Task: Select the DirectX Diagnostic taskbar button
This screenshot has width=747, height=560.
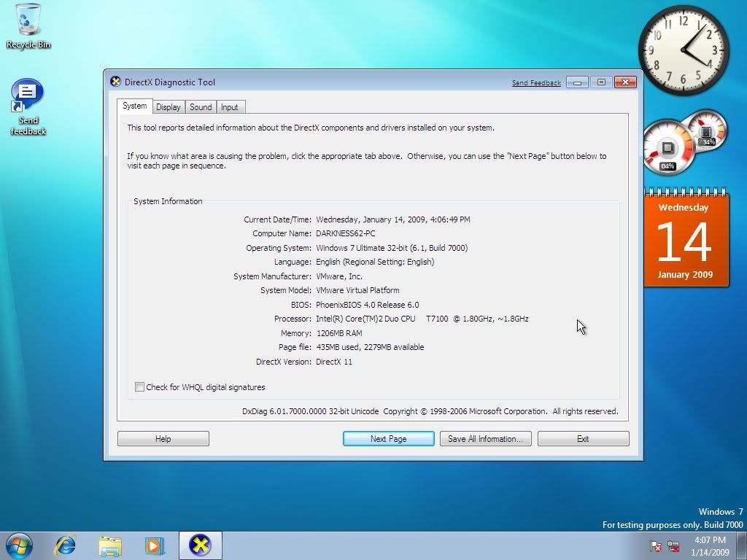Action: click(x=200, y=545)
